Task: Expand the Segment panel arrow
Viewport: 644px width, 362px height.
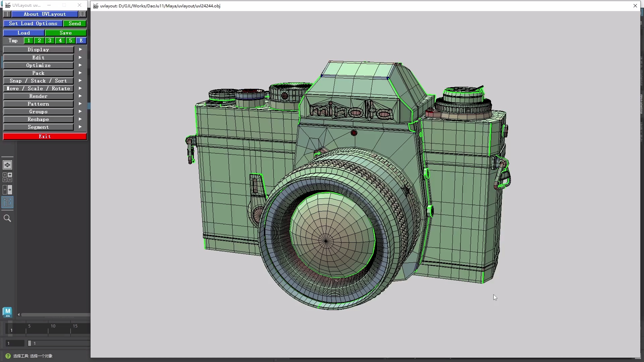Action: [x=80, y=127]
